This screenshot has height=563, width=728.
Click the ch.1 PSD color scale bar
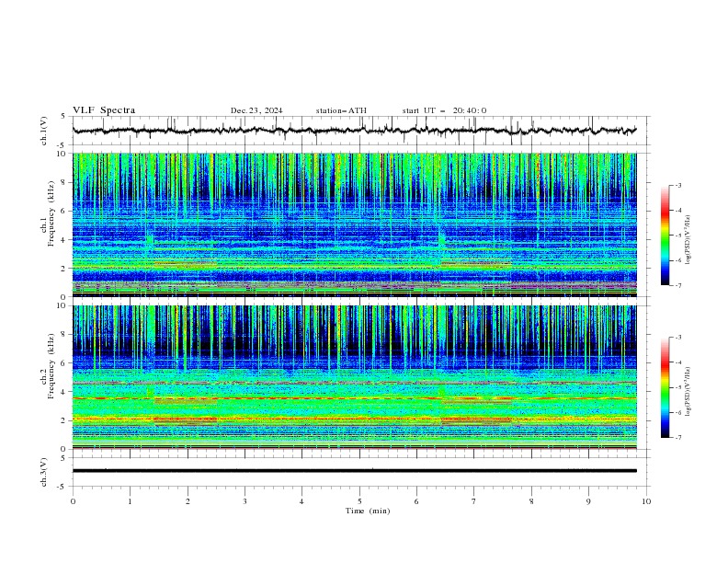[x=665, y=236]
